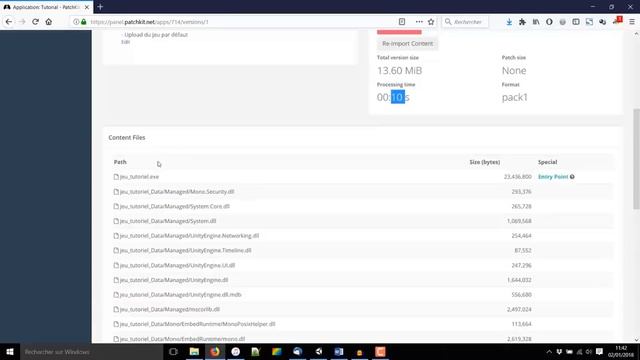Click the Size (bytes) column header
The height and width of the screenshot is (360, 640).
coord(484,162)
